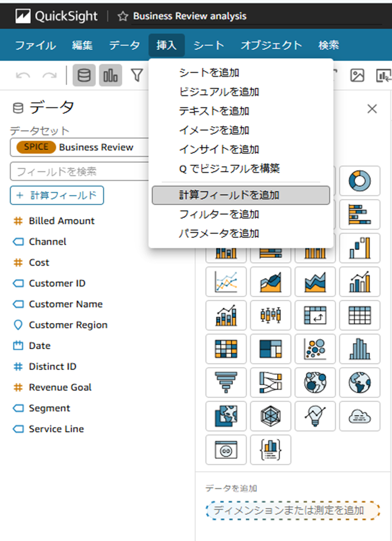Select Q でビジュアルを構築 menu entry
This screenshot has height=541, width=392.
[241, 169]
